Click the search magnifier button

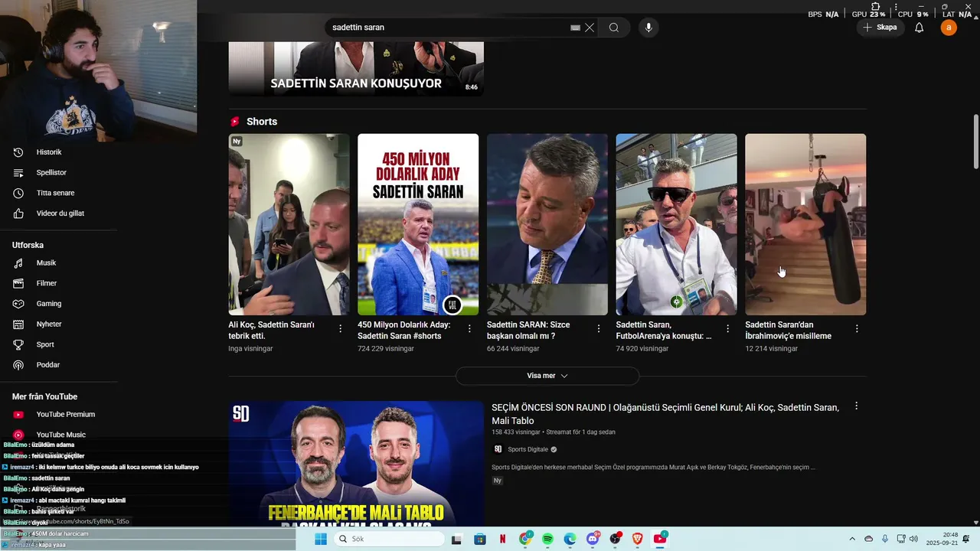click(x=614, y=28)
